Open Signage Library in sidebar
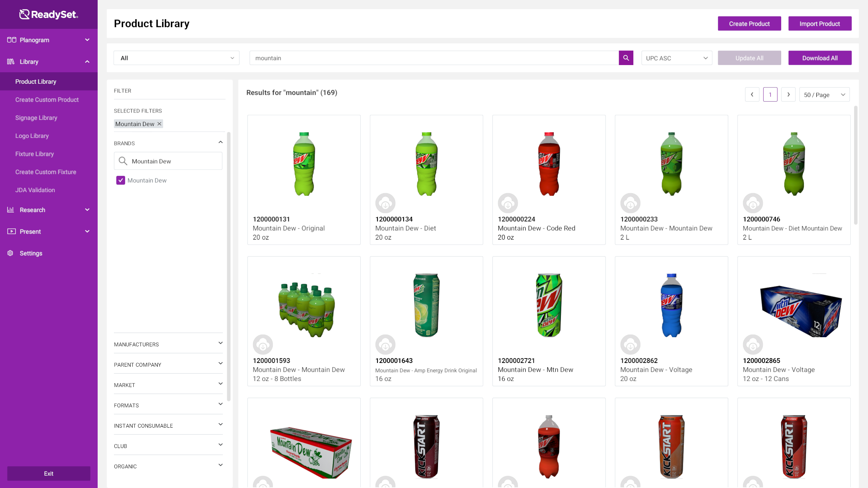Image resolution: width=868 pixels, height=488 pixels. point(36,118)
